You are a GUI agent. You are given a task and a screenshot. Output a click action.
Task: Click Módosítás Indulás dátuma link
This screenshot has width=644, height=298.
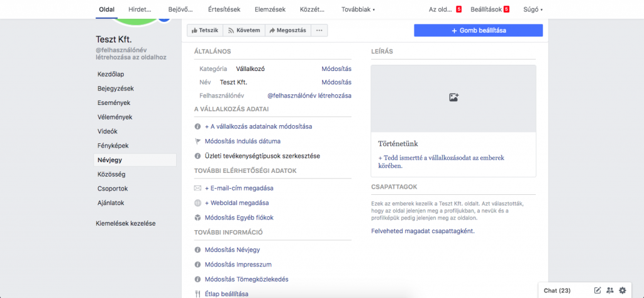(x=243, y=141)
